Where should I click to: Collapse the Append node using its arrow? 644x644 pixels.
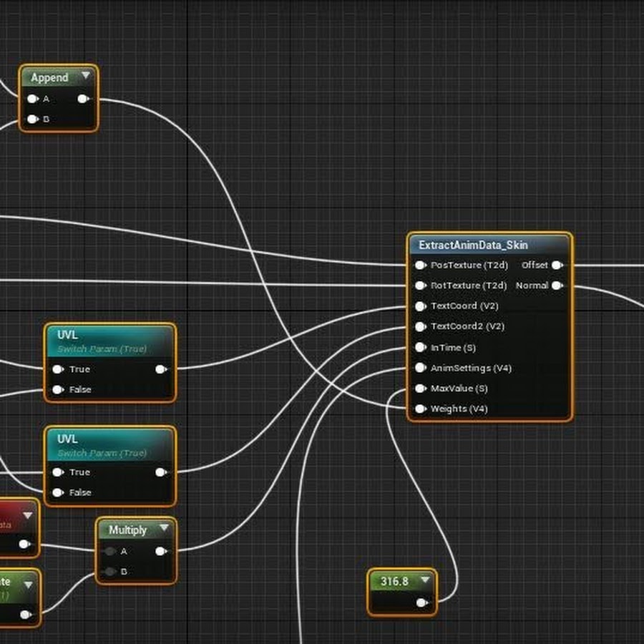tap(86, 76)
